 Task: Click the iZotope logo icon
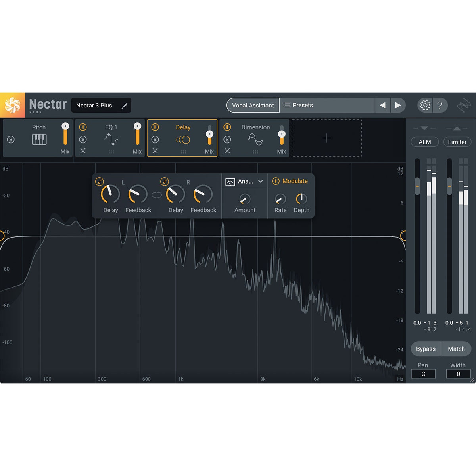(x=463, y=106)
